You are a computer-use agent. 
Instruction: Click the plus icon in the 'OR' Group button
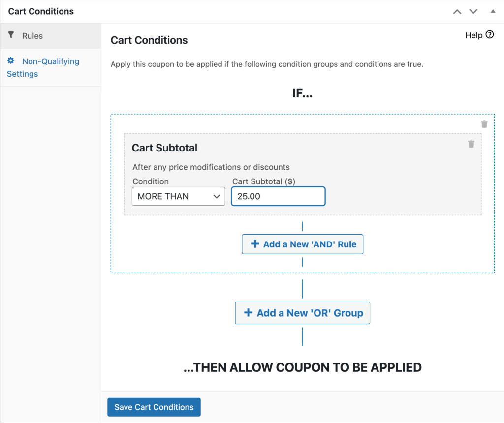(248, 312)
